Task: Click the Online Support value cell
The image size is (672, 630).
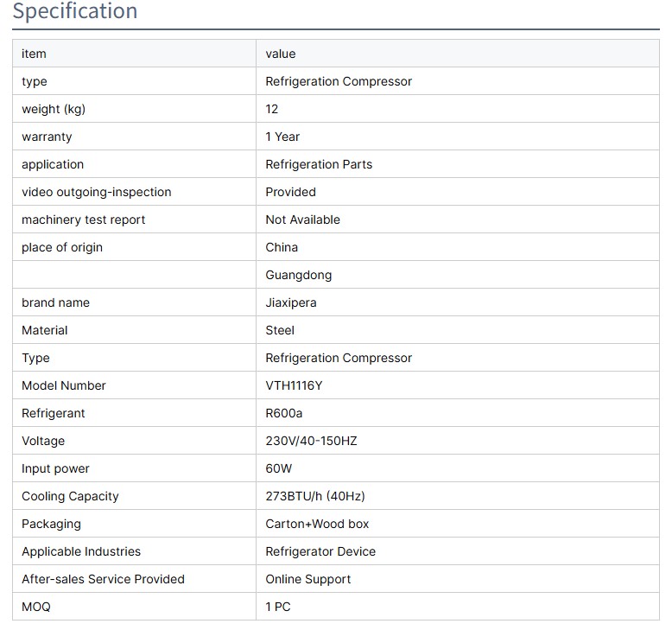Action: 307,579
